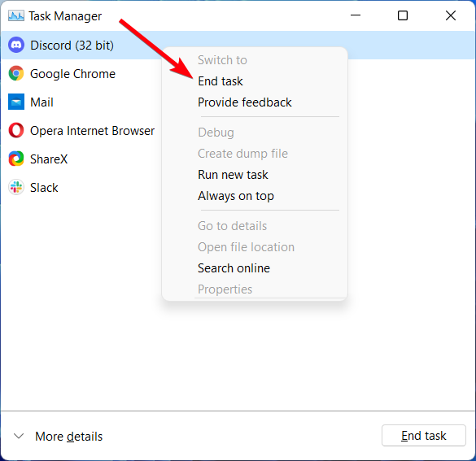Viewport: 476px width, 461px height.
Task: Select the ShareX icon
Action: [x=16, y=159]
